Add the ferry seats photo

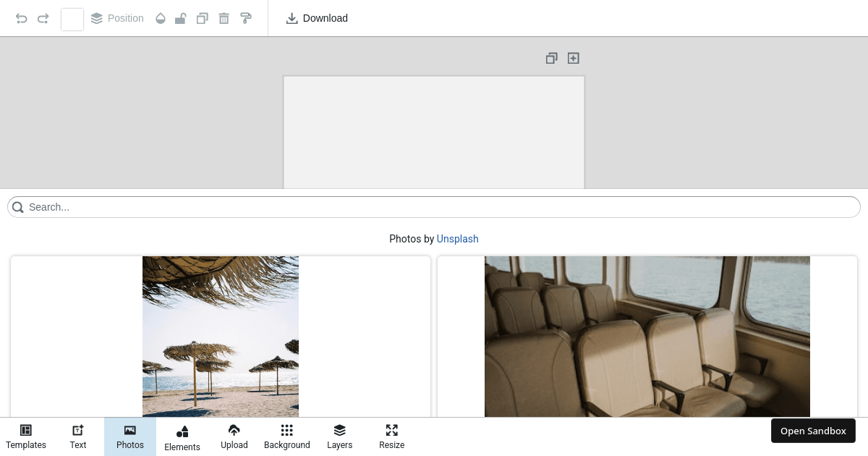click(x=647, y=337)
